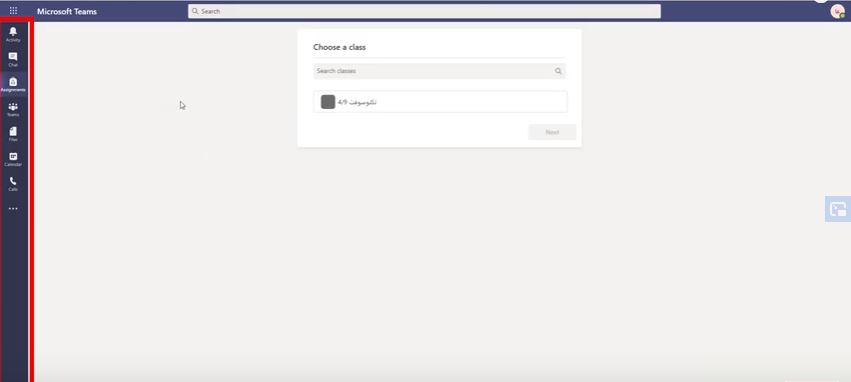Open the Activity feed
851x382 pixels.
[13, 34]
